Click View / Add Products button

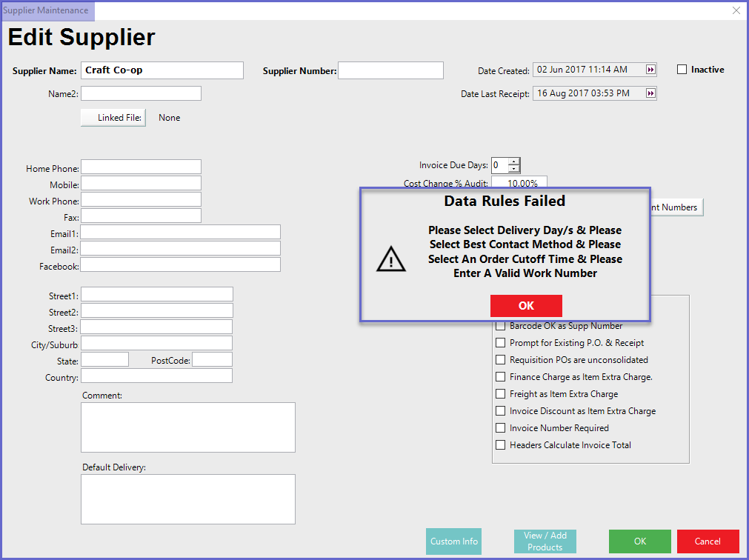pyautogui.click(x=545, y=541)
